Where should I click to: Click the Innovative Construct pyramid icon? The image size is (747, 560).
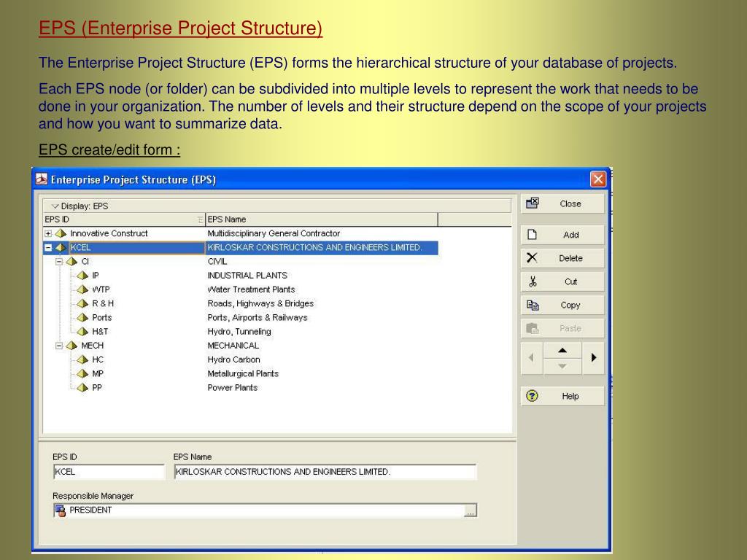click(x=61, y=233)
